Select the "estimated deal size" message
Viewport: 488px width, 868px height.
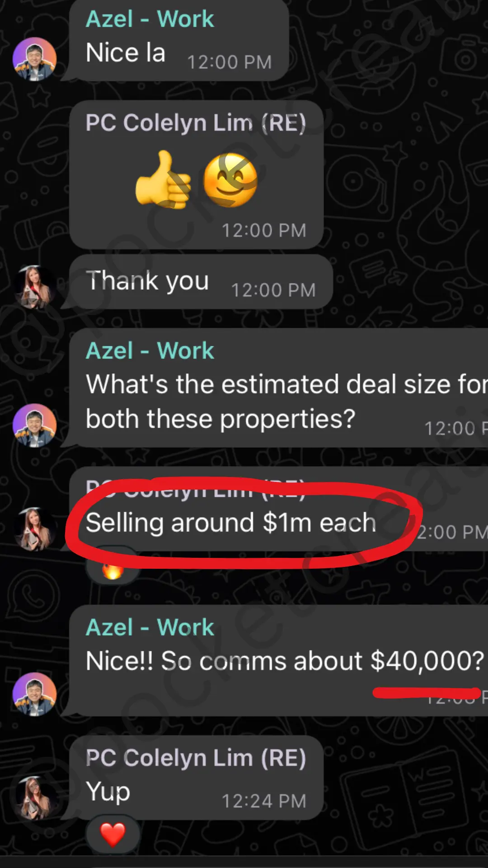click(x=279, y=388)
